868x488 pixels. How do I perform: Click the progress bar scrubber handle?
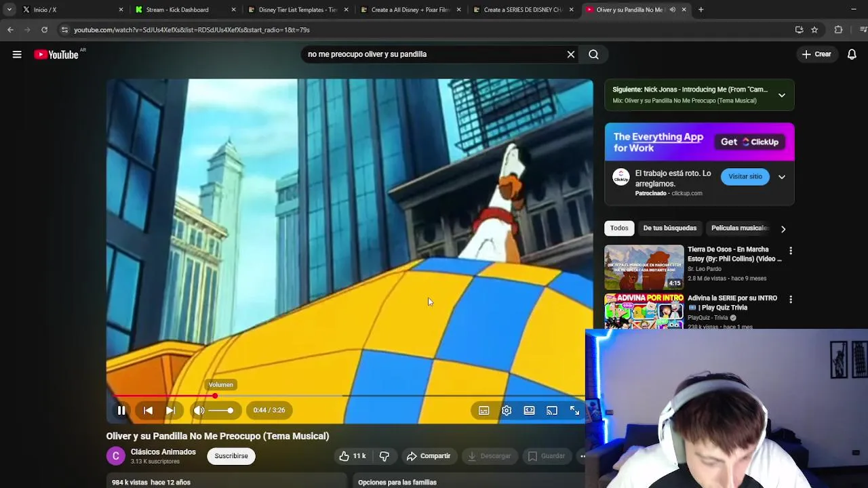tap(215, 396)
